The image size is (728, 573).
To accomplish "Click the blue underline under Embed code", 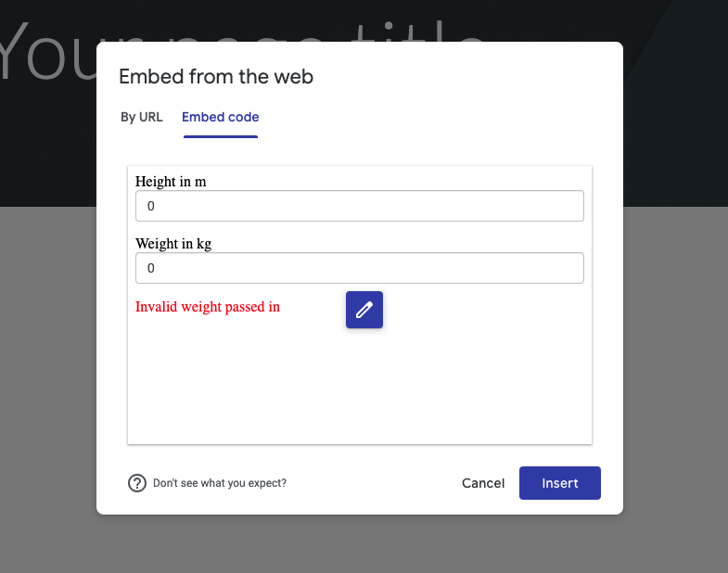I will (x=221, y=136).
